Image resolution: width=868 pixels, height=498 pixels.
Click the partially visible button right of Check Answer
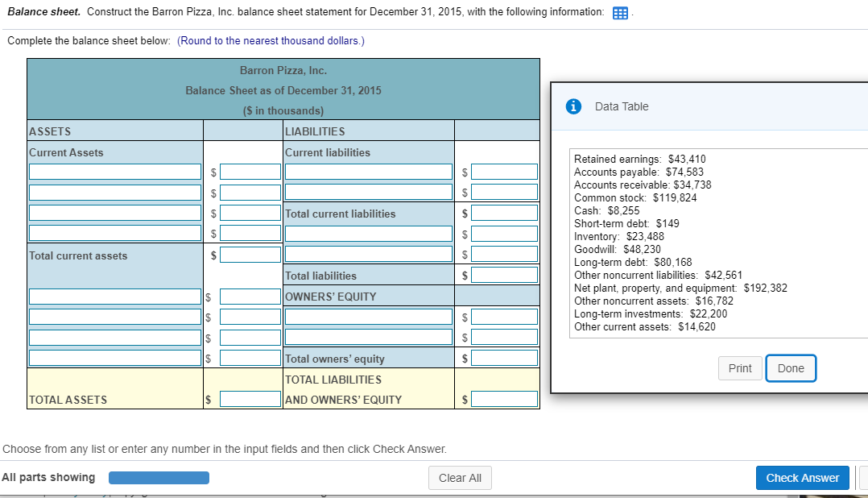coord(863,477)
